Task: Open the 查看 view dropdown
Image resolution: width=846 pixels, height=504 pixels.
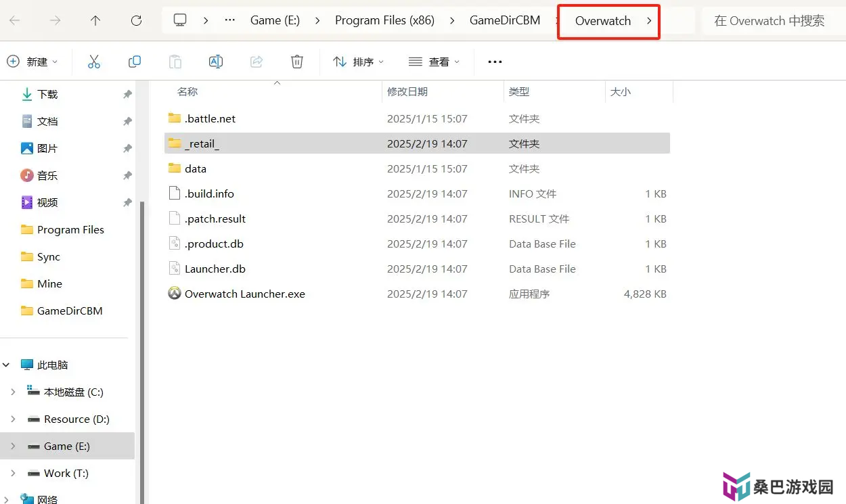Action: coord(435,62)
